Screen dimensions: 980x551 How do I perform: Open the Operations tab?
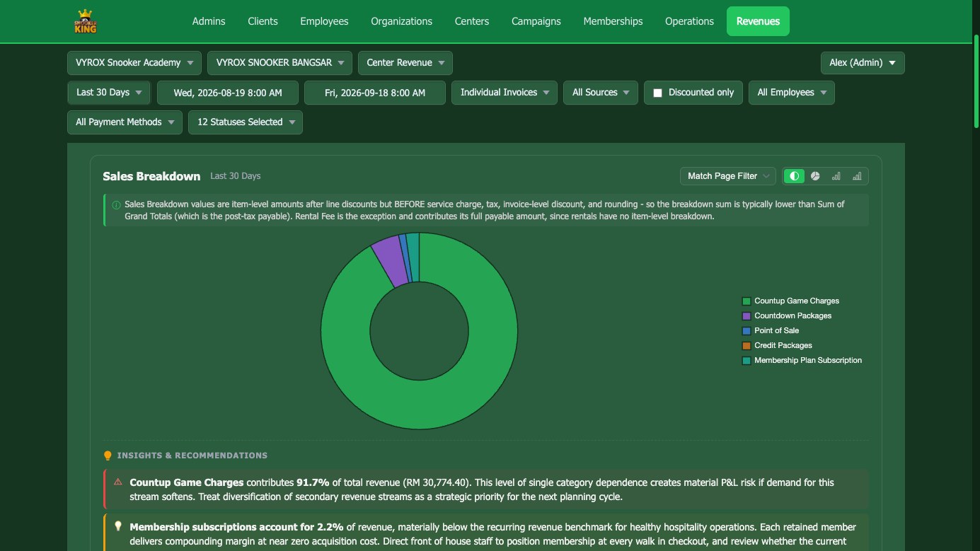689,21
